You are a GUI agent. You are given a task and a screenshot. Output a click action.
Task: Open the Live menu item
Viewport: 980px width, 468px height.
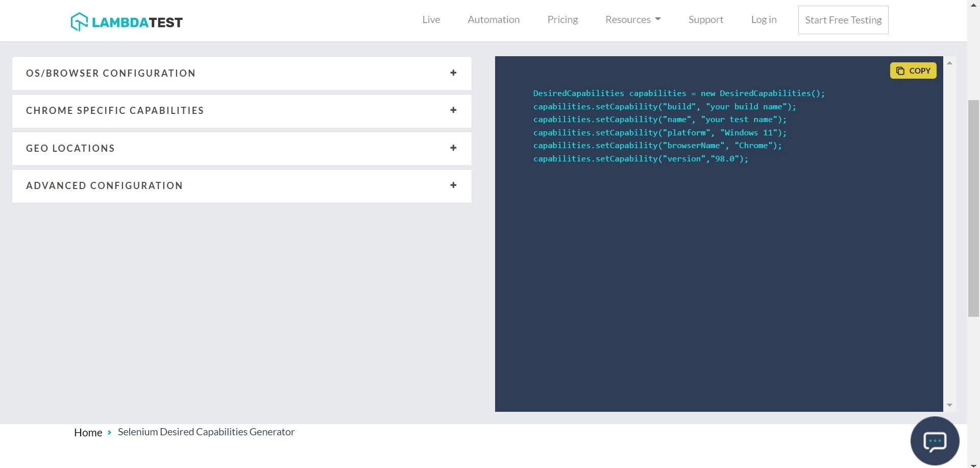(431, 19)
